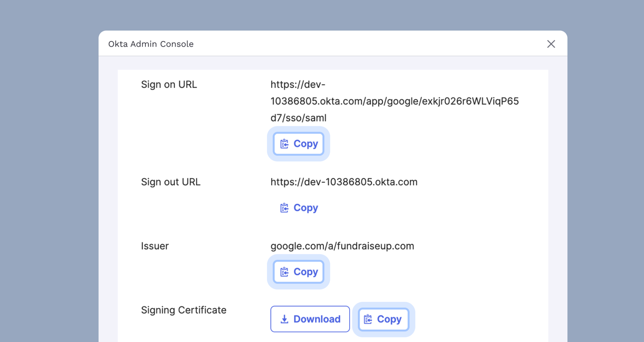The width and height of the screenshot is (644, 342).
Task: Select the google.com/a/fundraiseup.com Issuer text
Action: point(342,246)
